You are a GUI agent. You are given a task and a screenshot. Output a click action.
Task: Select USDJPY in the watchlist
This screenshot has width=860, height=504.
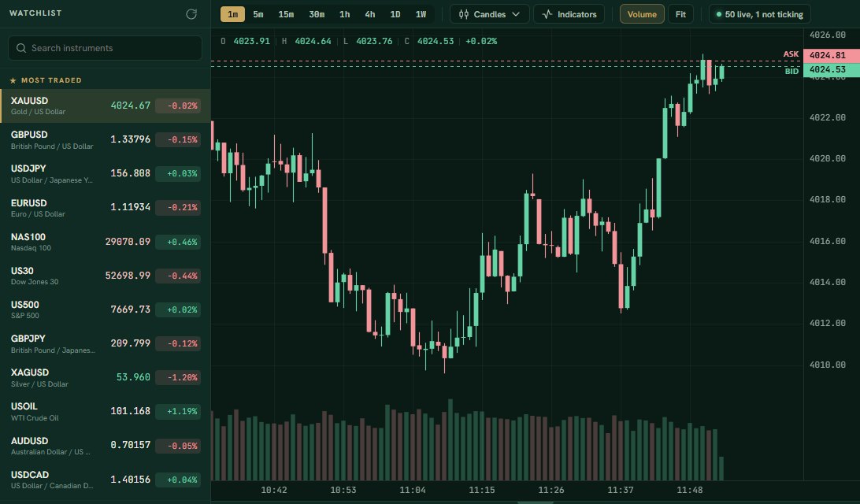[106, 174]
